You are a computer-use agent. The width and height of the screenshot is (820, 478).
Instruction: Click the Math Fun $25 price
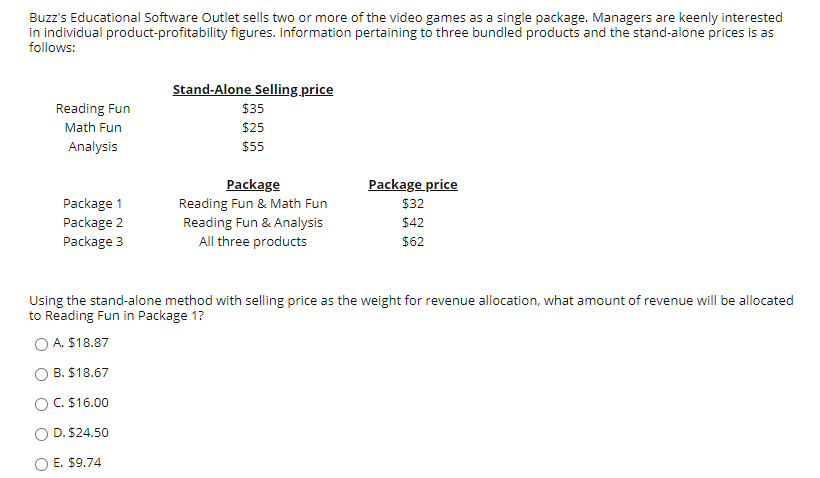coord(253,128)
